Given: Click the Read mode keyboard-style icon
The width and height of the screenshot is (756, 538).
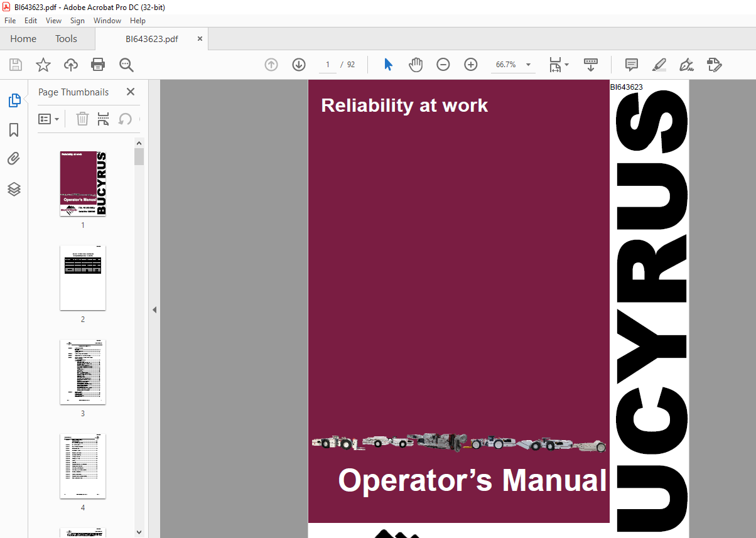Looking at the screenshot, I should 591,65.
